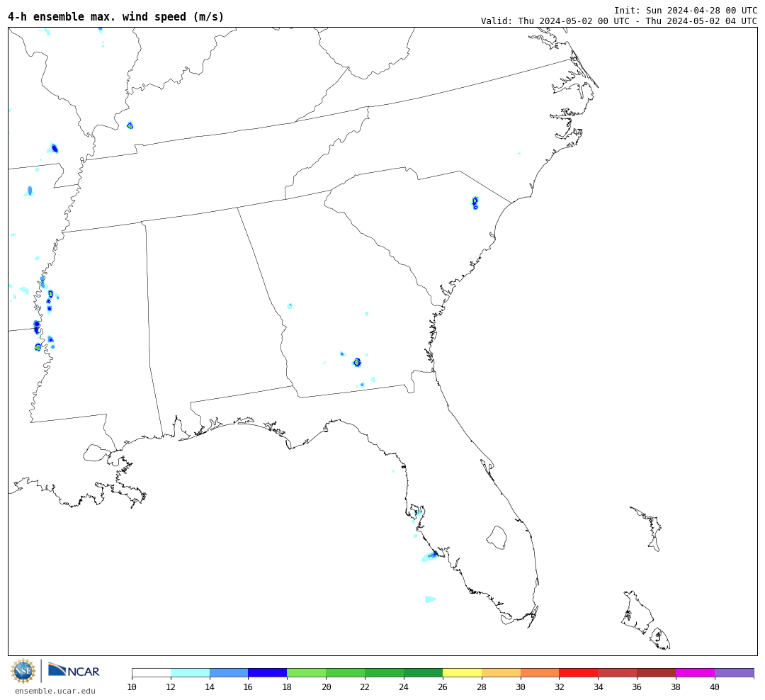The height and width of the screenshot is (700, 765).
Task: Click the NSF logo
Action: (23, 671)
